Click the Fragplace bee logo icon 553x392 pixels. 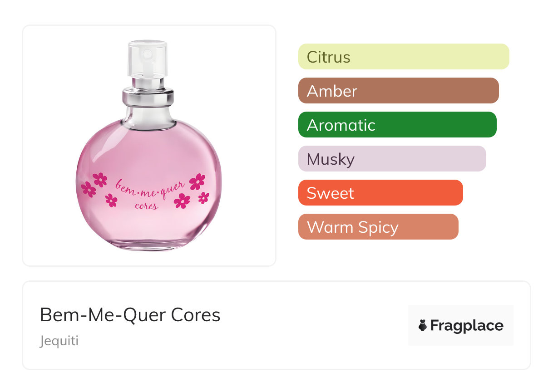423,325
